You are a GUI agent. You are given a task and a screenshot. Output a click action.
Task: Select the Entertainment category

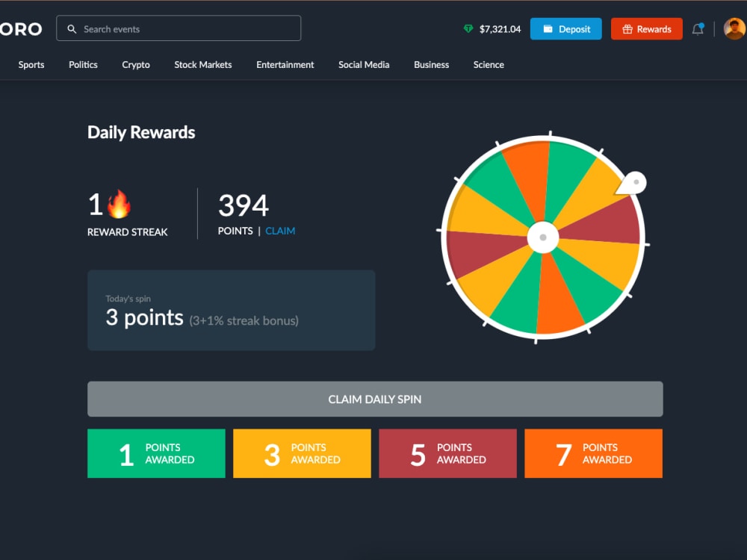(x=285, y=65)
